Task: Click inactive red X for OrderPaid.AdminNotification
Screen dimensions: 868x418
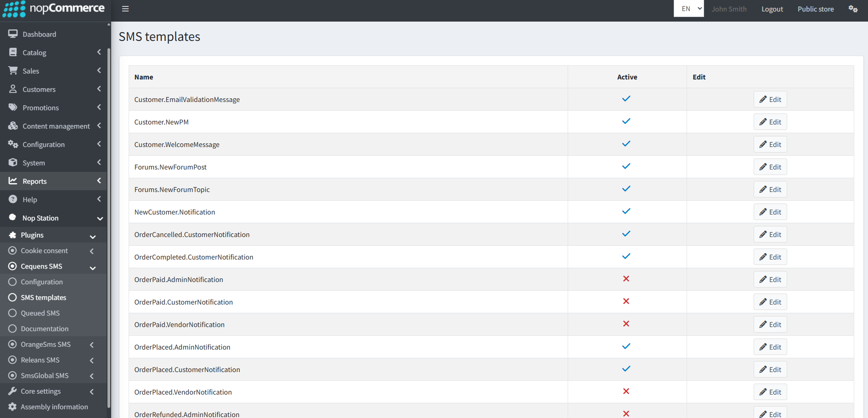Action: pos(626,279)
